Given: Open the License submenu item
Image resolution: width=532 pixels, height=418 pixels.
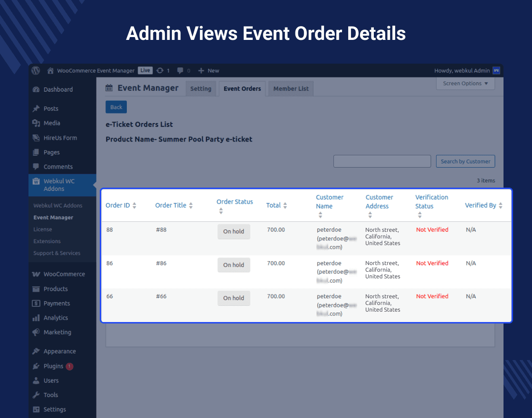Looking at the screenshot, I should 43,229.
